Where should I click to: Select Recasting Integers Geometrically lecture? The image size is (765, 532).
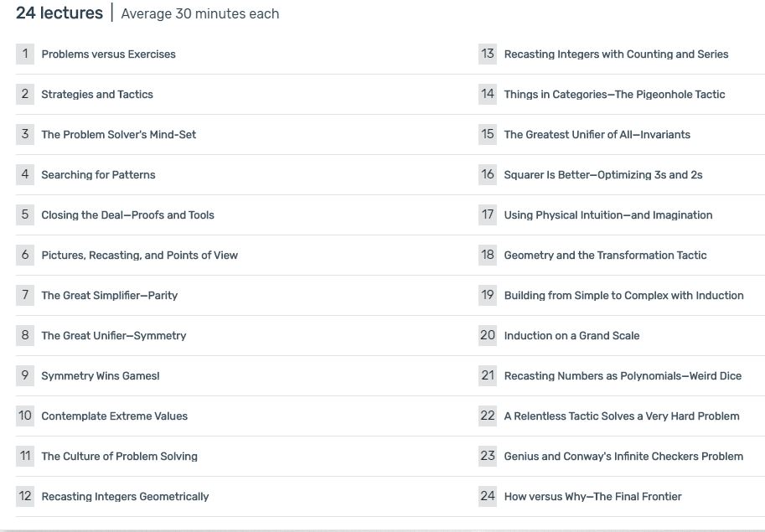[125, 496]
